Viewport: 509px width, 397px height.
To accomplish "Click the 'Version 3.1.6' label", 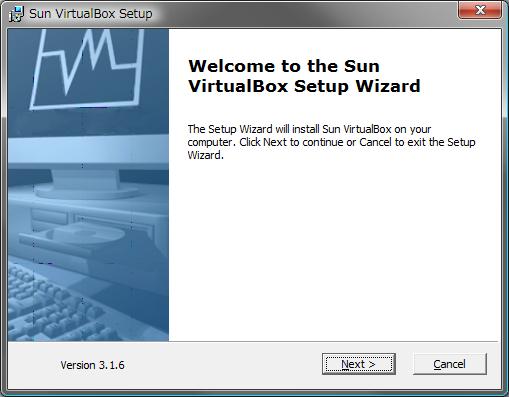I will pos(92,365).
